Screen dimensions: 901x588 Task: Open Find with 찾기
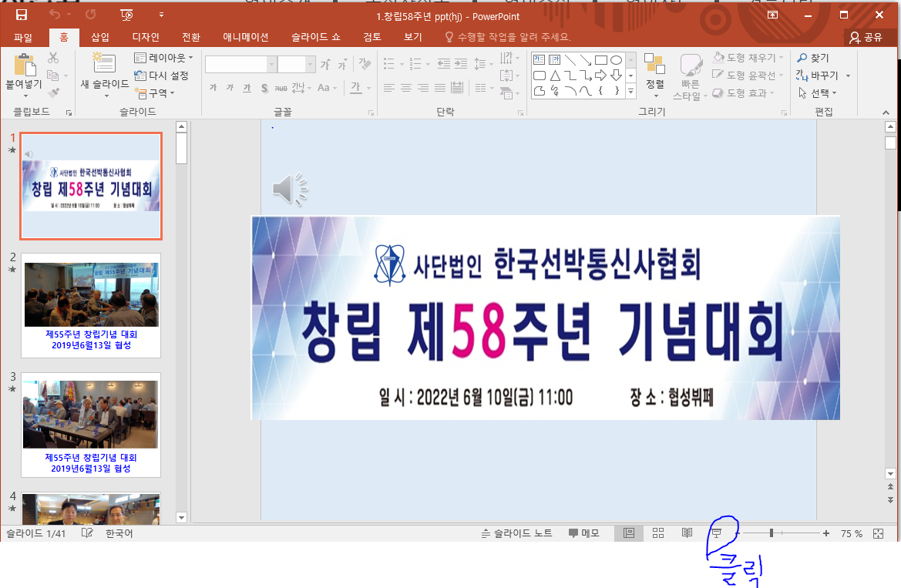coord(813,58)
